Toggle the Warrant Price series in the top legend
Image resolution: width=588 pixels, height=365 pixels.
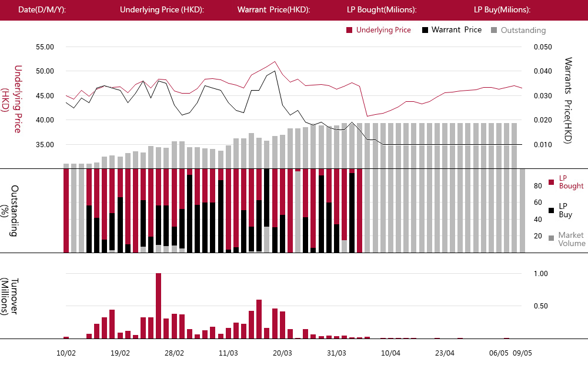pos(456,30)
